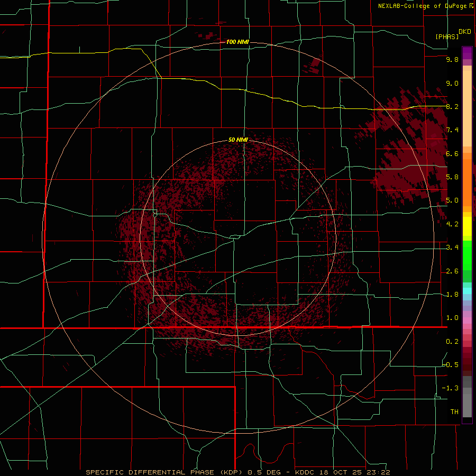This screenshot has height=476, width=476.
Task: Click the 7.4 scale value
Action: [452, 130]
